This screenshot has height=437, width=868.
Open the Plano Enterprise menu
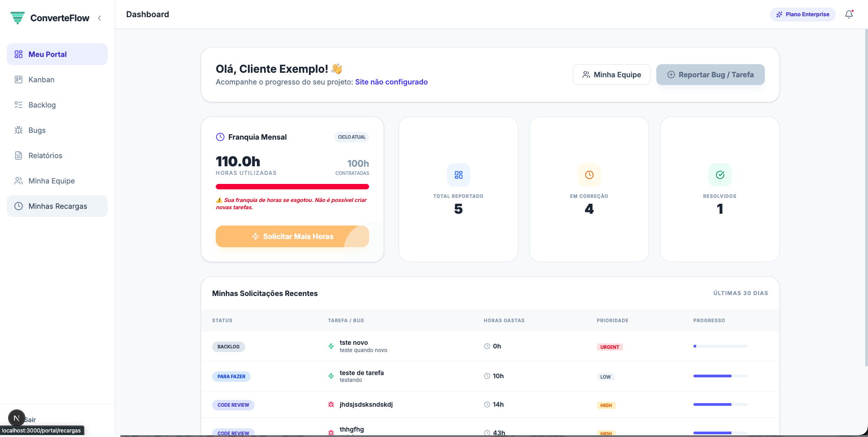click(x=802, y=14)
